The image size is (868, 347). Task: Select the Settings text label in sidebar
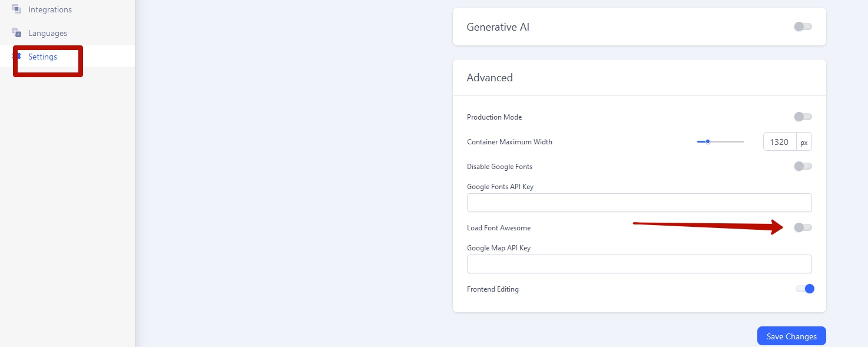click(x=42, y=57)
